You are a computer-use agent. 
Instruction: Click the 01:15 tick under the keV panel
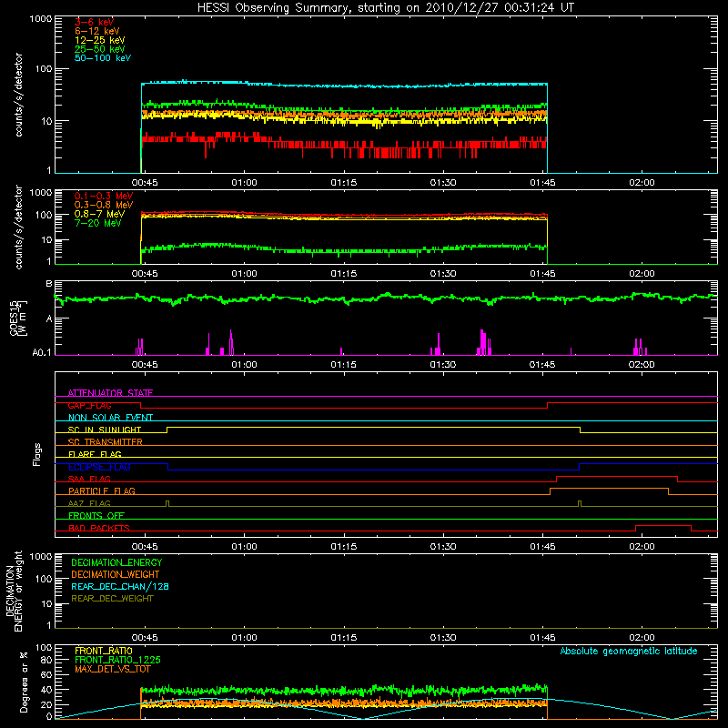tap(344, 183)
